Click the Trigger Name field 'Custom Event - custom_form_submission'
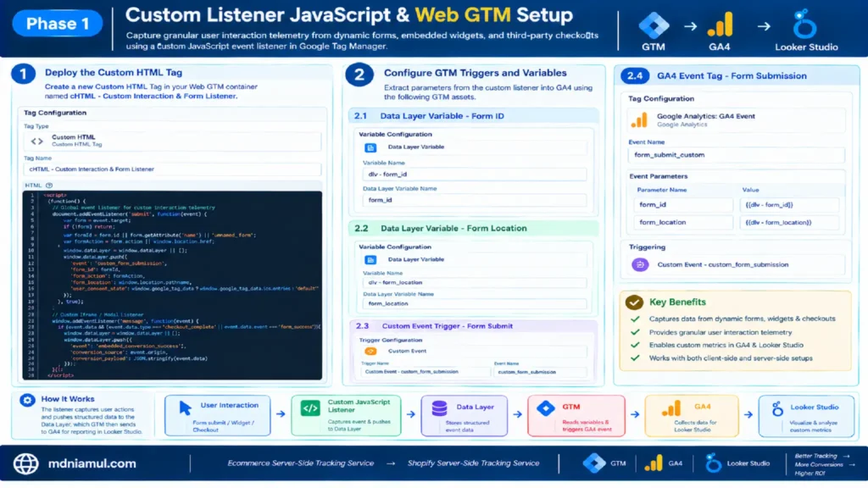868x488 pixels. pyautogui.click(x=426, y=372)
